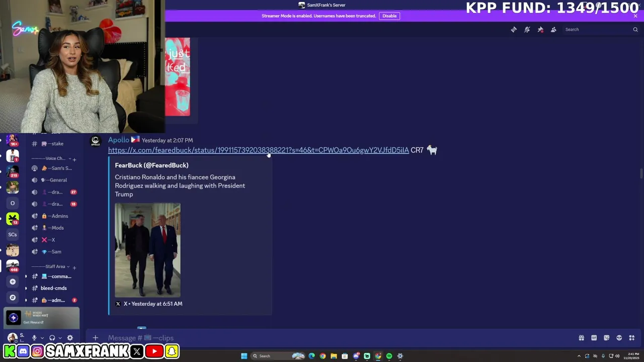Image resolution: width=644 pixels, height=362 pixels.
Task: Click the magnifier icon in search box
Action: (x=635, y=30)
